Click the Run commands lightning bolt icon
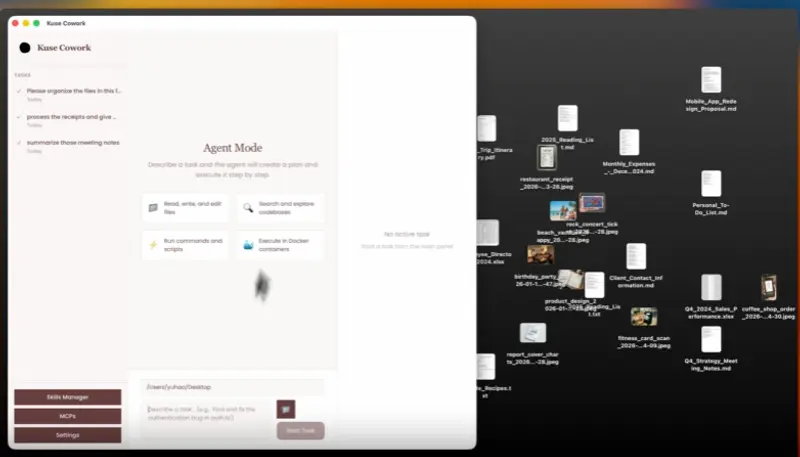Image resolution: width=800 pixels, height=457 pixels. coord(153,245)
